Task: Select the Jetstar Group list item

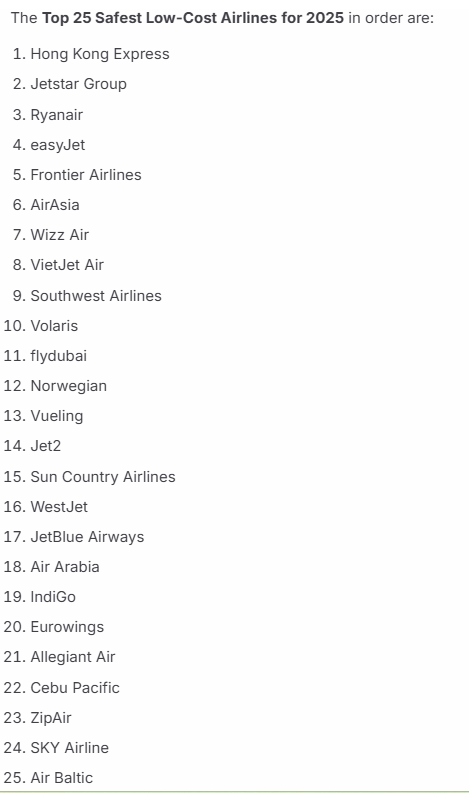Action: pos(78,84)
